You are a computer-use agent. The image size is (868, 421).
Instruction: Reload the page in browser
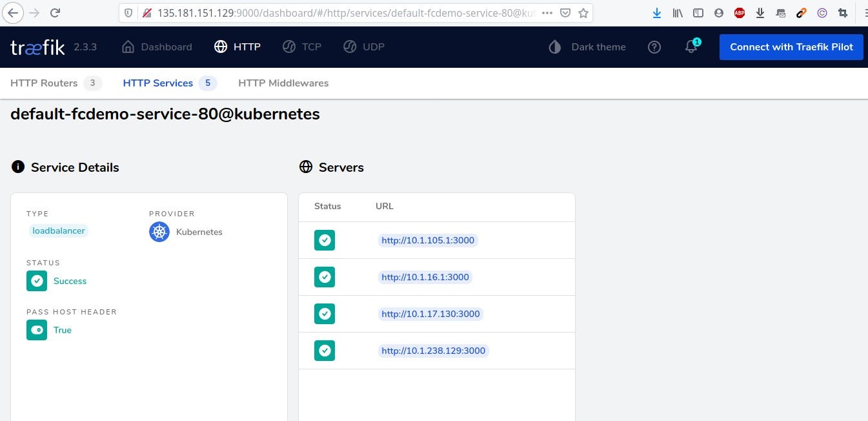(56, 12)
